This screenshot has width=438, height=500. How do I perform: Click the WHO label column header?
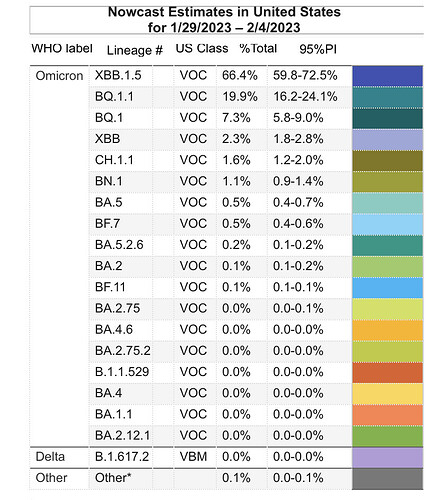pyautogui.click(x=62, y=49)
